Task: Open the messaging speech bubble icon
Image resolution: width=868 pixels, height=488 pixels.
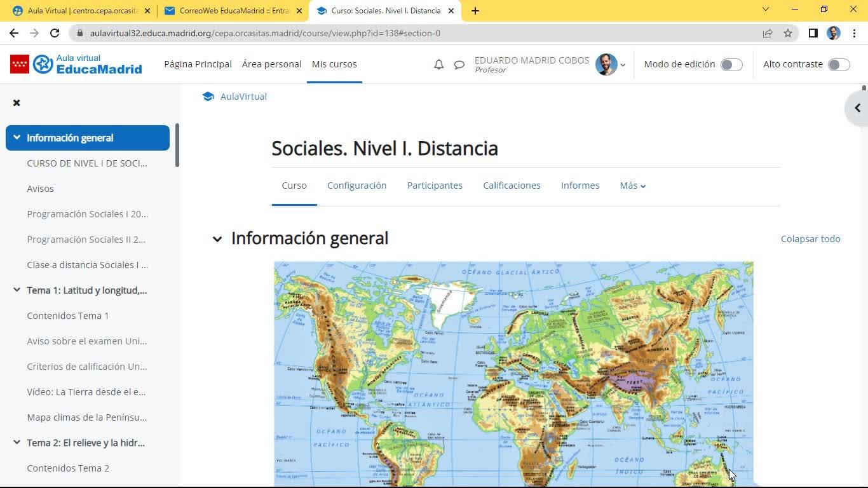Action: tap(459, 64)
